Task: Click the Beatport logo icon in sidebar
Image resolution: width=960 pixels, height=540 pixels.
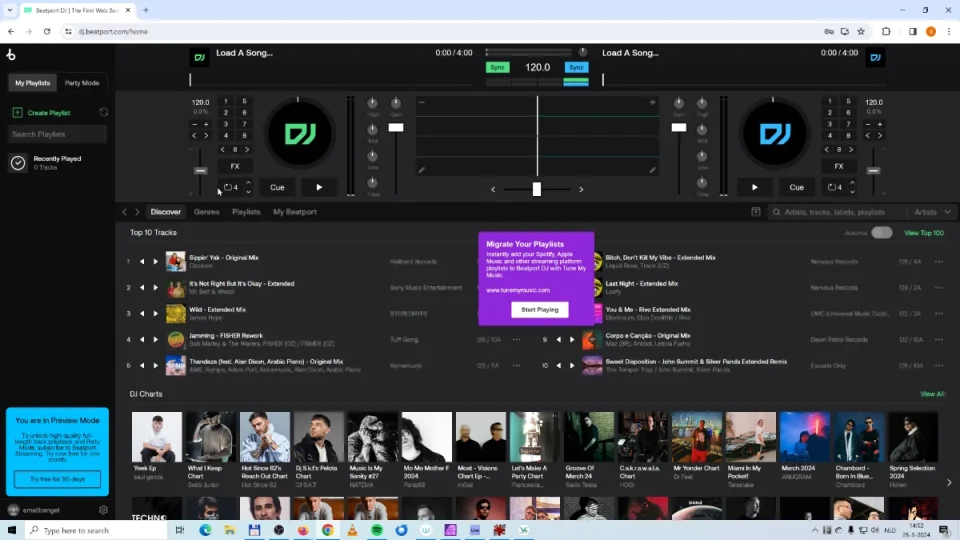Action: point(11,55)
